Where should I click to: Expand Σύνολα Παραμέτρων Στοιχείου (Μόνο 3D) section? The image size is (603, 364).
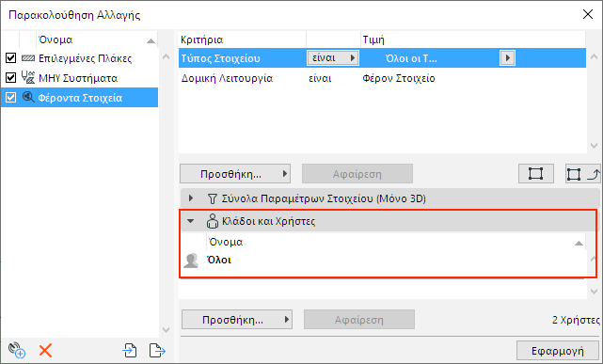[190, 198]
